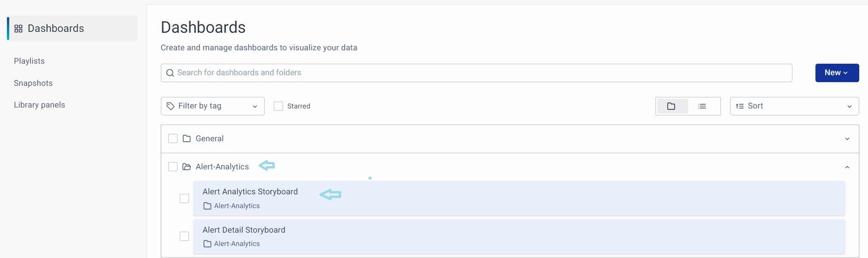Open Playlists in the sidebar
Screen dimensions: 868x258
[29, 61]
